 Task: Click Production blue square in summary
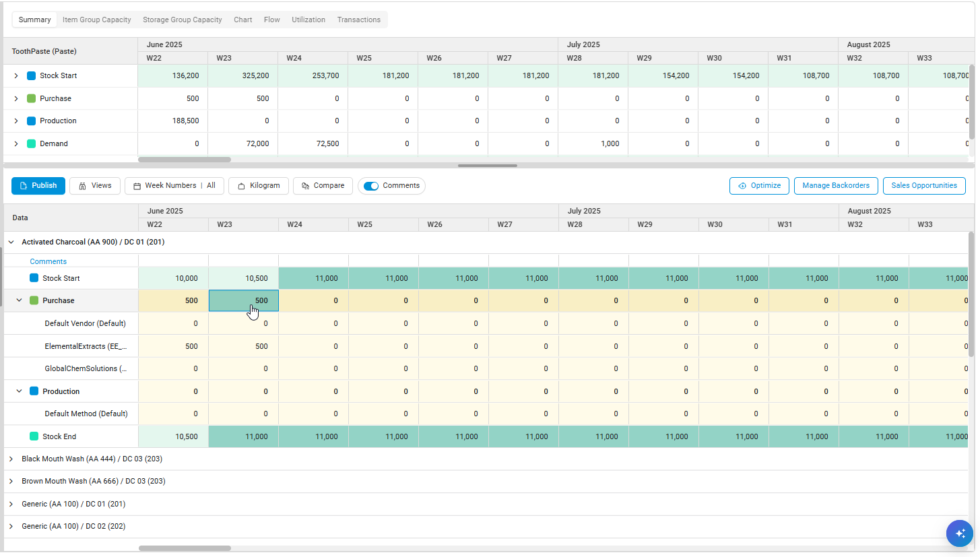31,121
